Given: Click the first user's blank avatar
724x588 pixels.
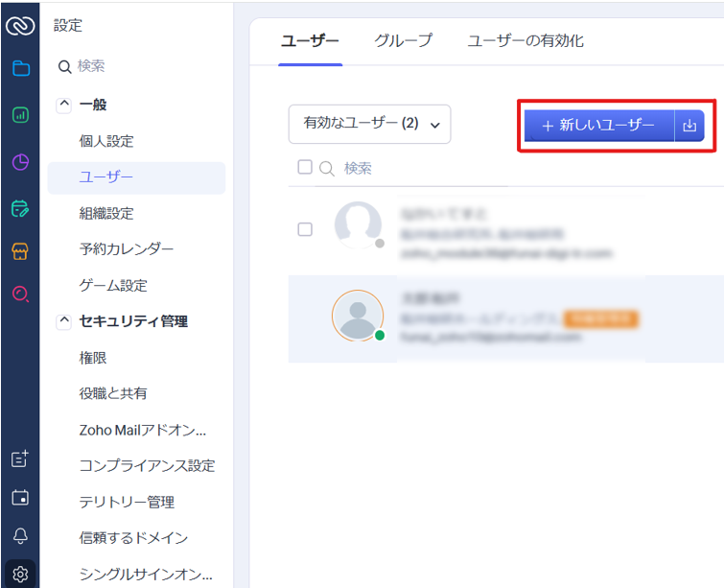Looking at the screenshot, I should (x=359, y=225).
